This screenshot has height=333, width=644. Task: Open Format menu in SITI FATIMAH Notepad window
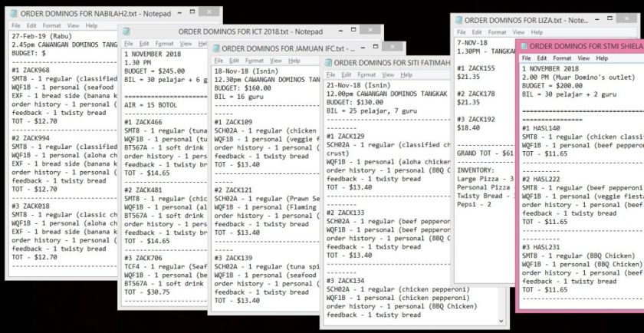point(366,75)
